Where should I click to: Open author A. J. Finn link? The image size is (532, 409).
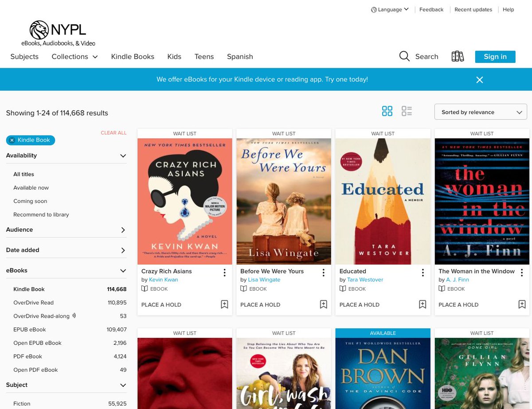tap(458, 280)
